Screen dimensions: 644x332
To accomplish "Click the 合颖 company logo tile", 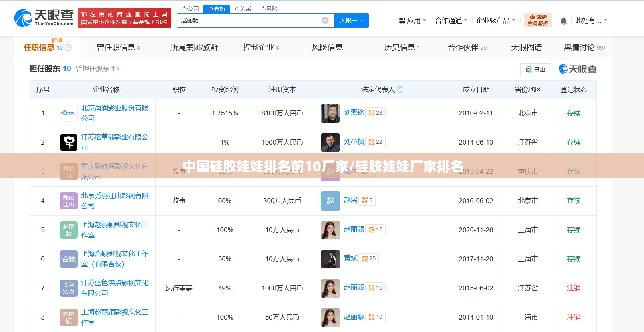I will [69, 259].
